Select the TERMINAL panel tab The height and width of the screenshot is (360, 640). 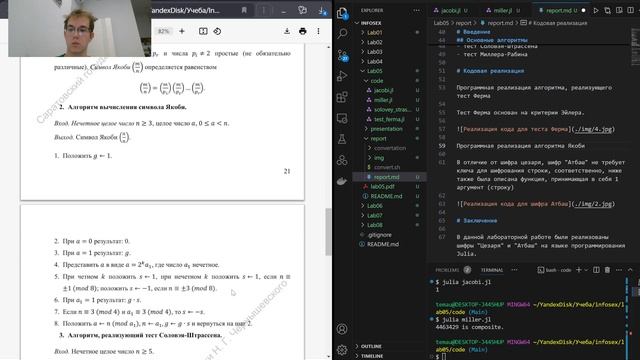coord(492,270)
